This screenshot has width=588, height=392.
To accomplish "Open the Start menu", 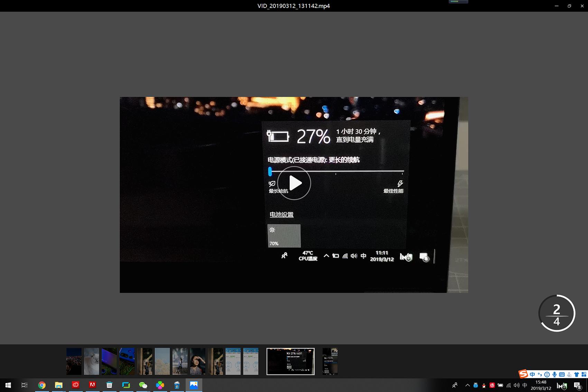I will (8, 385).
